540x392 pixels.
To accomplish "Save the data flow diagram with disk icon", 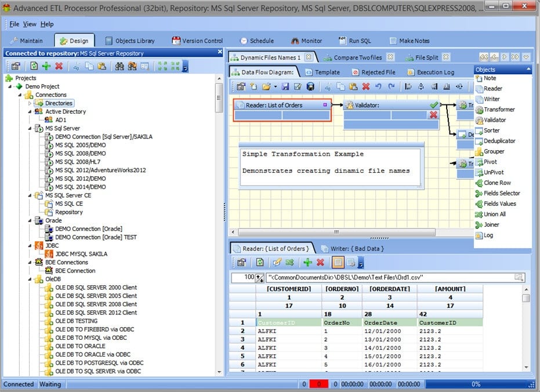I will point(284,86).
